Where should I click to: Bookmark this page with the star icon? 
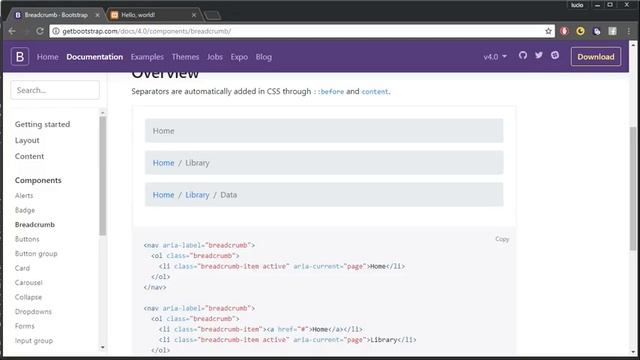pos(548,31)
